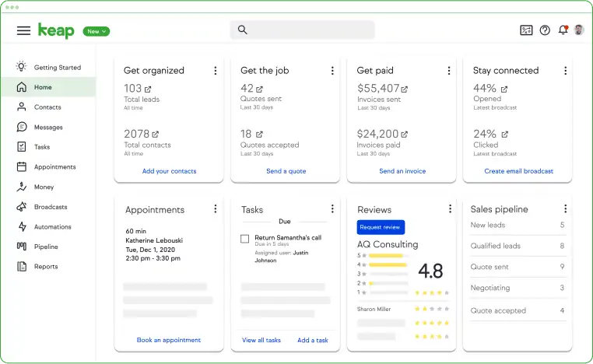Open the user profile avatar
The width and height of the screenshot is (593, 364).
579,30
